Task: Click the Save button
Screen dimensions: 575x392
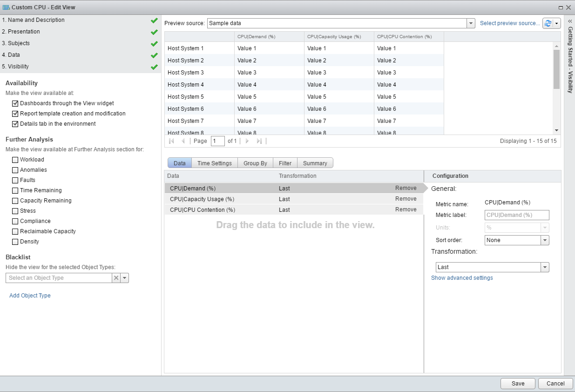Action: tap(518, 384)
